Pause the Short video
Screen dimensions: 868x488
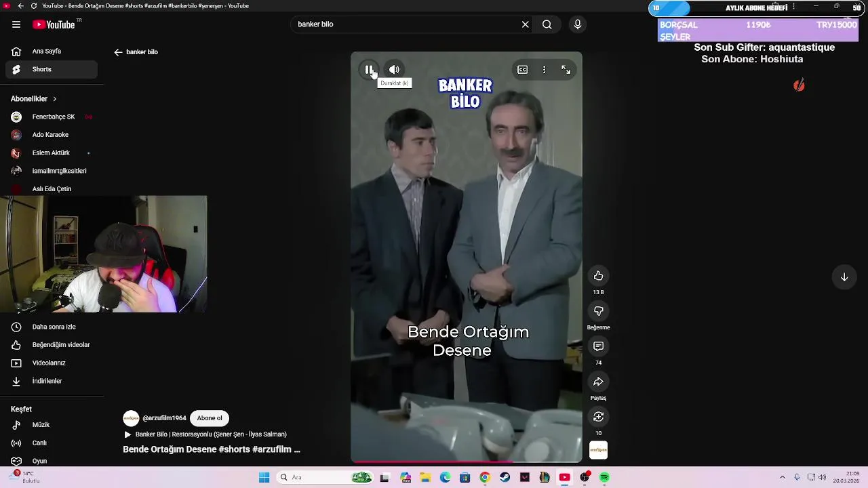point(369,70)
